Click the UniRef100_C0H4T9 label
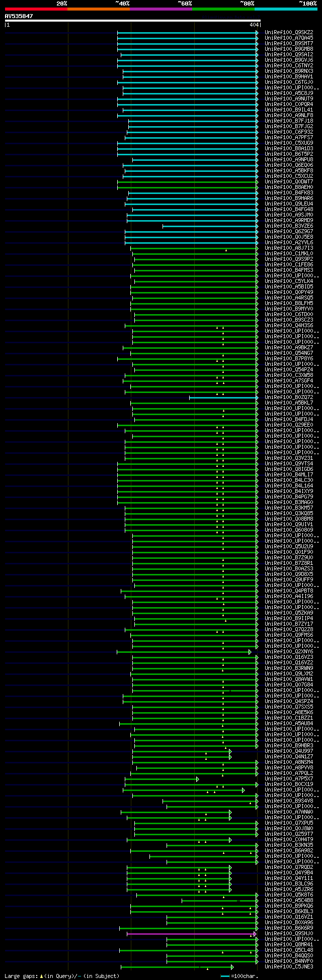This screenshot has height=980, width=322. tap(289, 840)
